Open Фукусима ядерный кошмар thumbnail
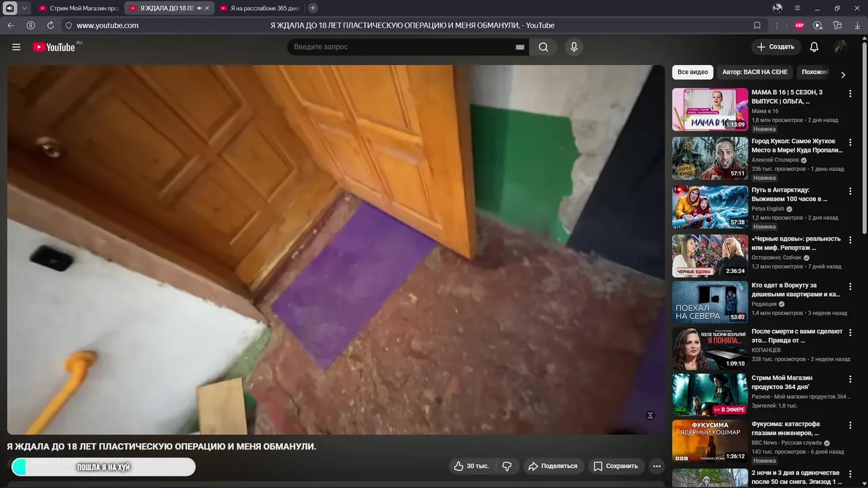The image size is (868, 488). click(710, 441)
